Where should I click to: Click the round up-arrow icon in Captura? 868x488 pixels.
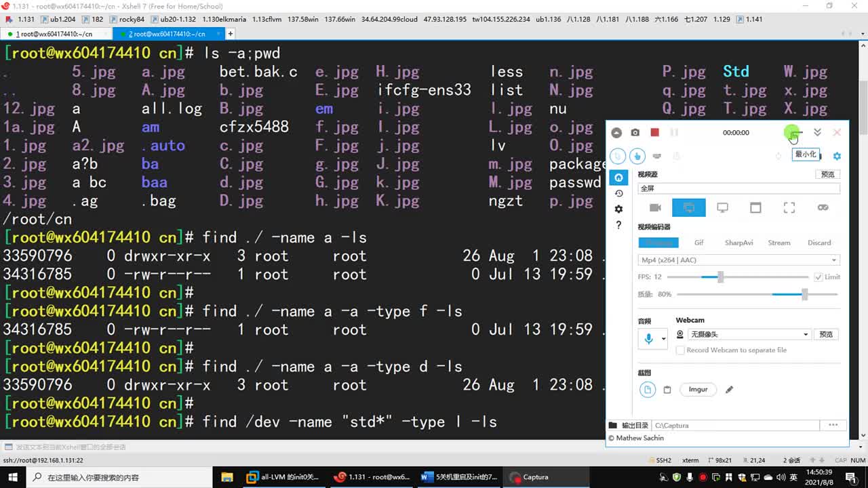point(616,133)
